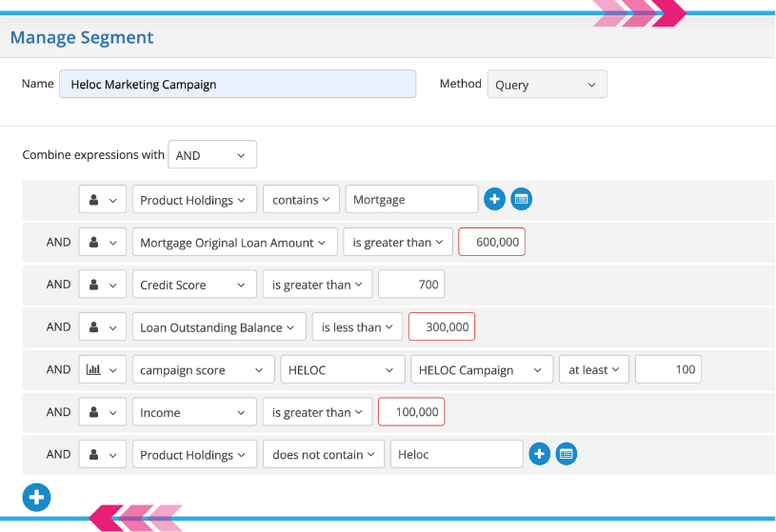This screenshot has height=532, width=776.
Task: Click the segment Name text field
Action: pyautogui.click(x=237, y=85)
